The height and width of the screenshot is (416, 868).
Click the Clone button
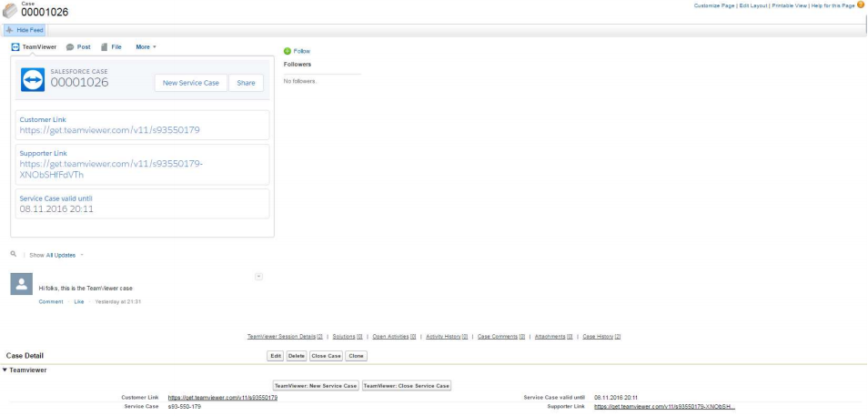click(356, 356)
